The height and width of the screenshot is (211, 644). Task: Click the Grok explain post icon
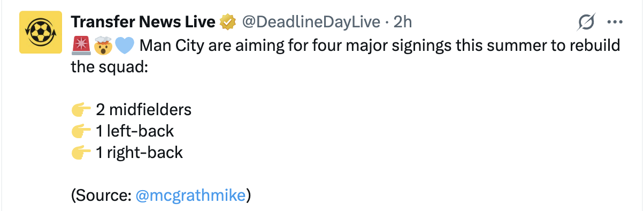click(586, 22)
